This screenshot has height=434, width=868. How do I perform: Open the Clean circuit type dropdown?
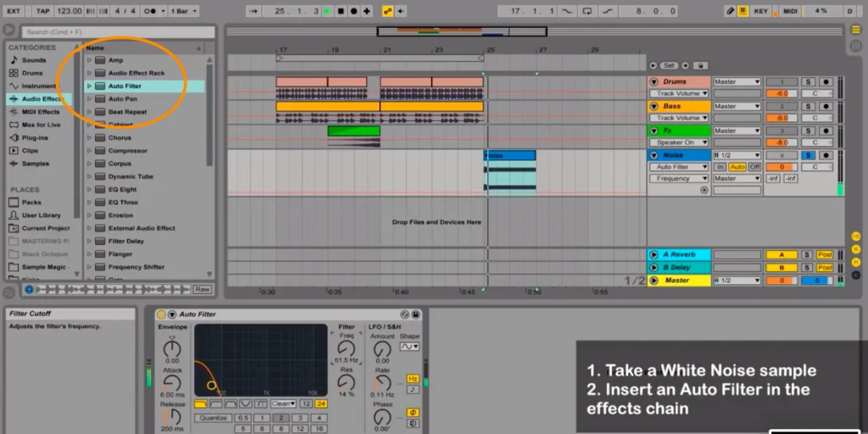[283, 403]
